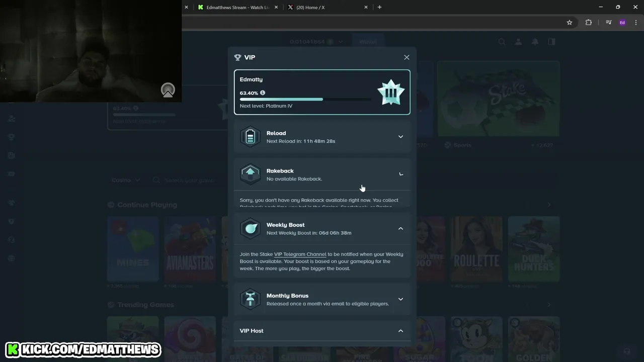Expand the Reload section chevron

pyautogui.click(x=400, y=137)
